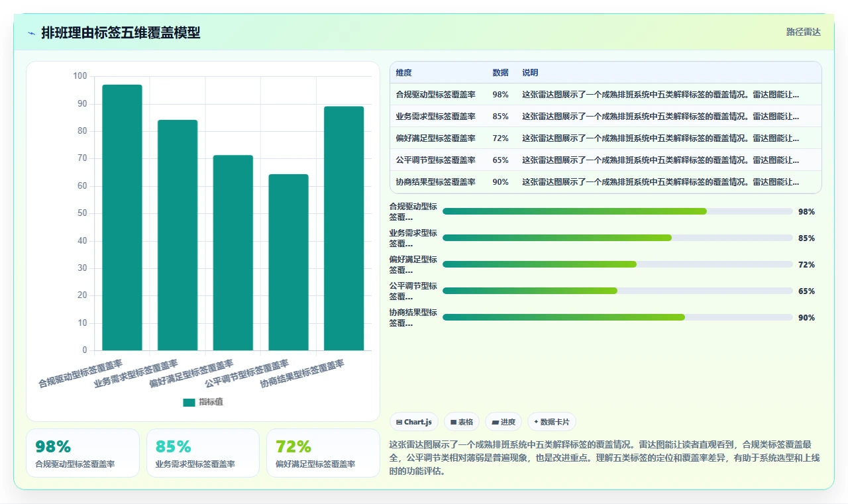The width and height of the screenshot is (848, 504).
Task: Click the header icon beside 排班理由标签五维覆盖模型
Action: click(32, 32)
